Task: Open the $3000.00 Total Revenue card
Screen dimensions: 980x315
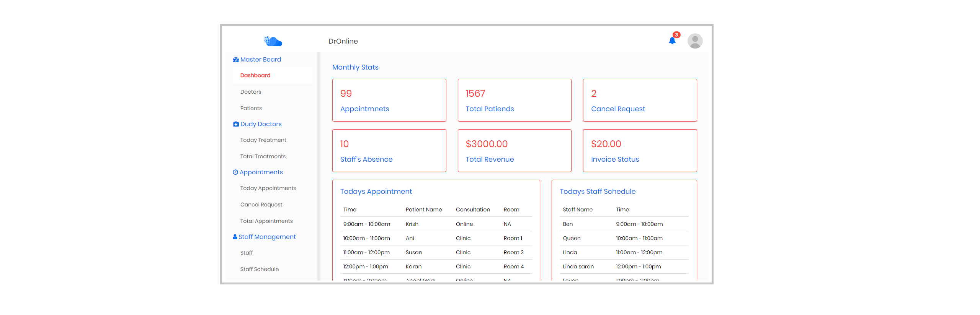Action: click(514, 151)
